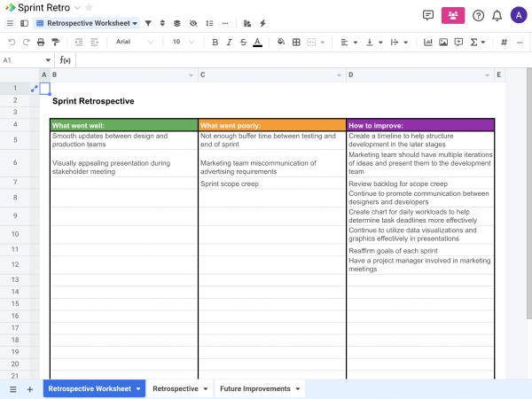Open column B header dropdown arrow
The height and width of the screenshot is (399, 532).
tap(191, 75)
